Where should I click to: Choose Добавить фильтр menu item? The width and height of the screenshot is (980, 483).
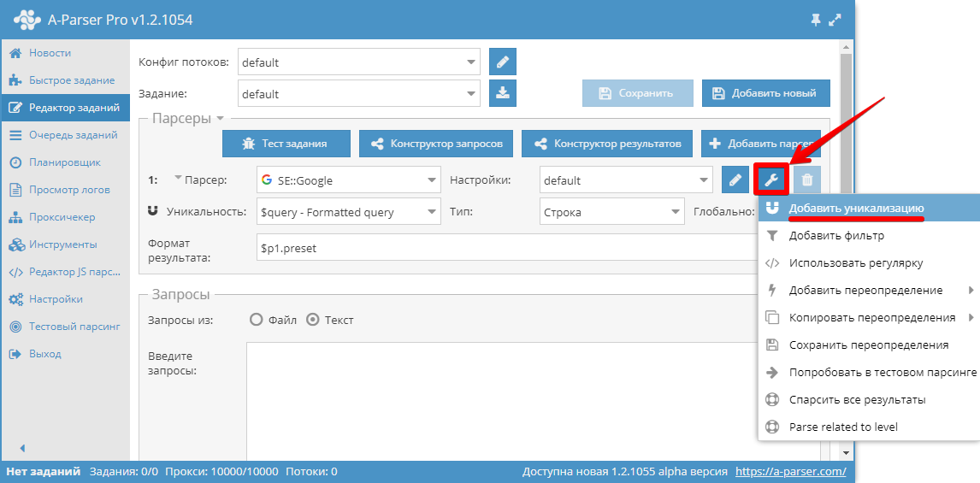pyautogui.click(x=869, y=236)
